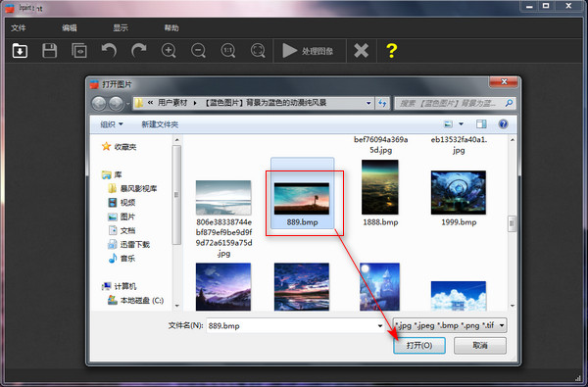
Task: Click the change view icon
Action: coord(448,124)
